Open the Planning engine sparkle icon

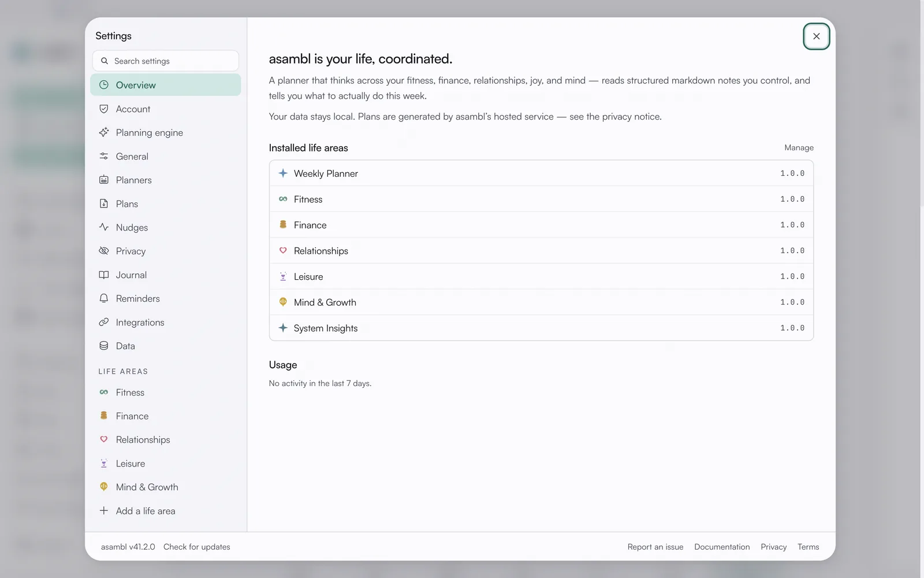coord(104,132)
